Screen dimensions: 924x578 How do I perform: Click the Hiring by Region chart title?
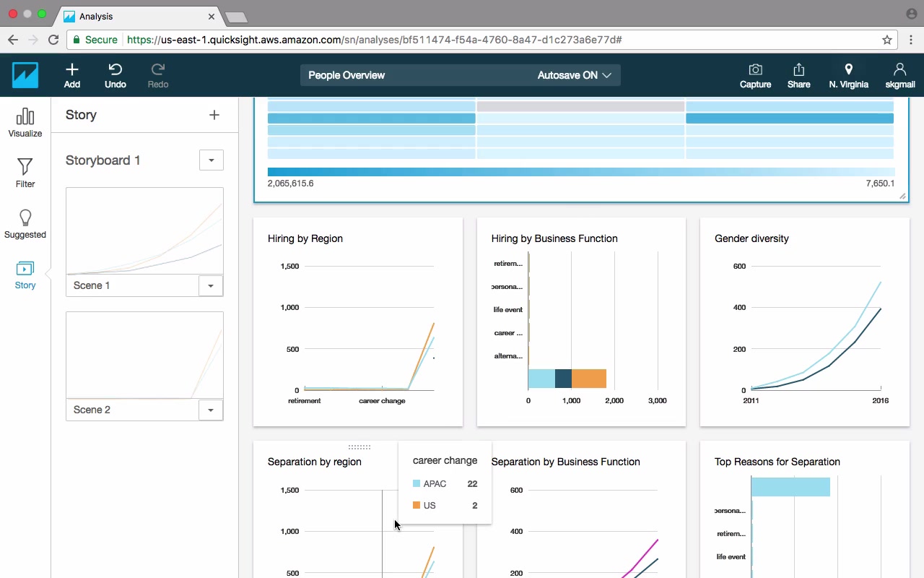point(305,238)
